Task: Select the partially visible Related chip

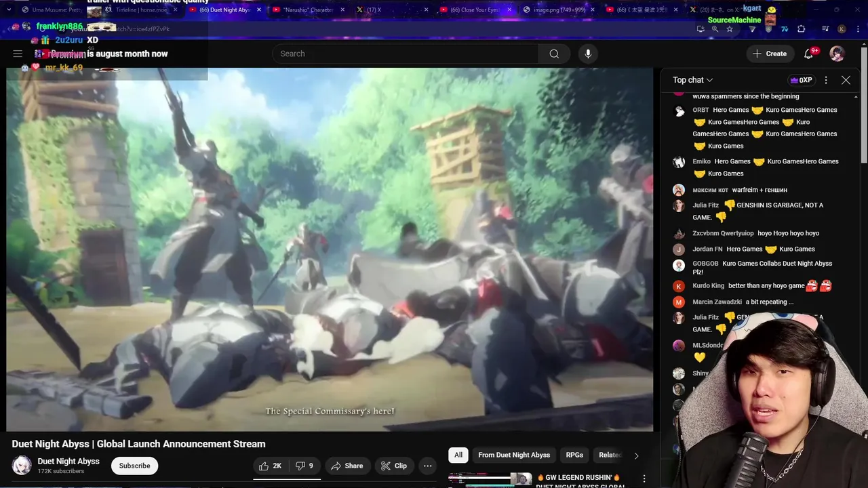Action: (609, 455)
